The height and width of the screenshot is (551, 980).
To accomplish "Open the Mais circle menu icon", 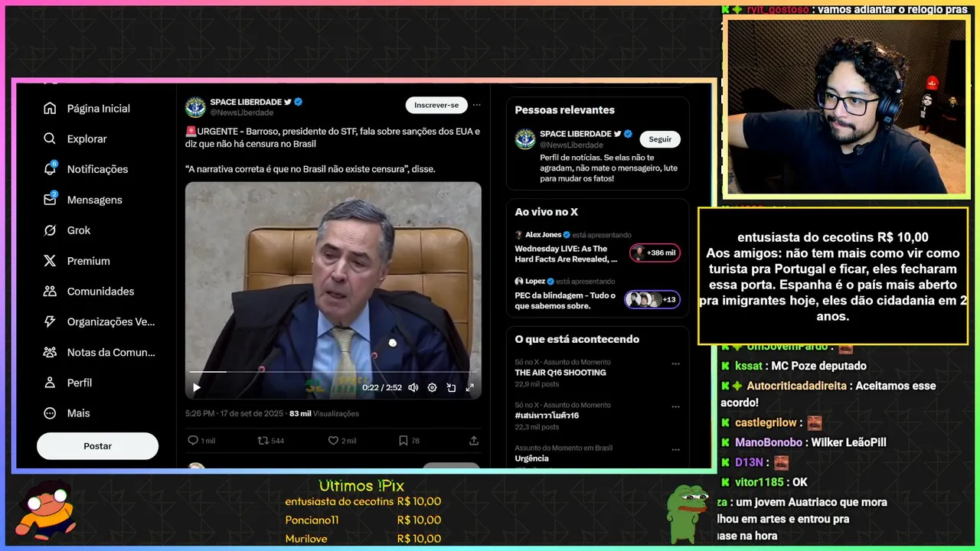I will click(50, 413).
